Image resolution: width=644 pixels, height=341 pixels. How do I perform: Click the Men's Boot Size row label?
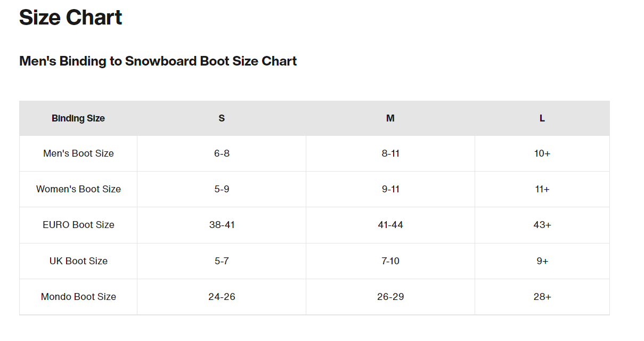[x=78, y=153]
